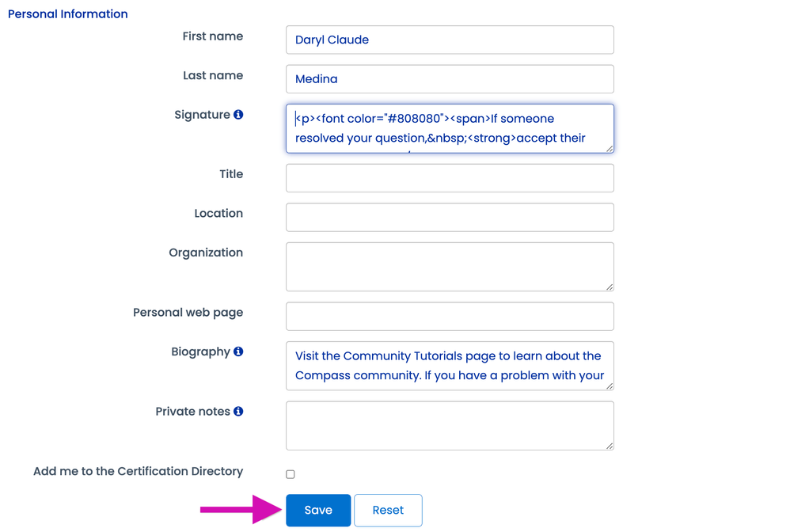Click the Personal Information section heading
Image resolution: width=790 pixels, height=532 pixels.
tap(68, 14)
